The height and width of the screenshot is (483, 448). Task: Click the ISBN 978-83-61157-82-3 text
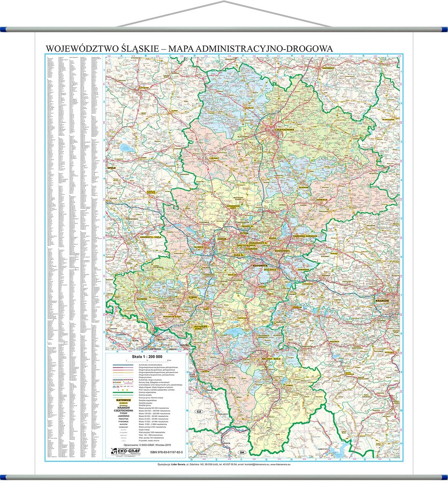click(x=166, y=452)
